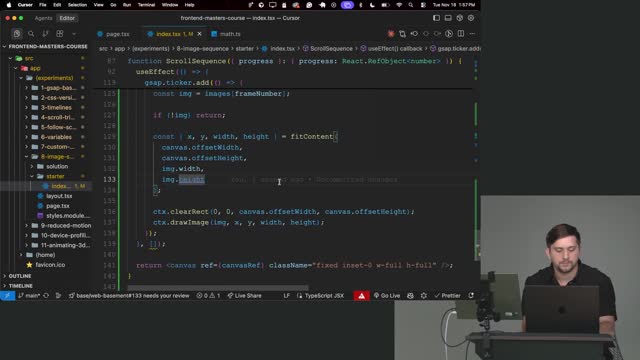
Task: Open the pull request review notice in status bar
Action: tap(129, 296)
